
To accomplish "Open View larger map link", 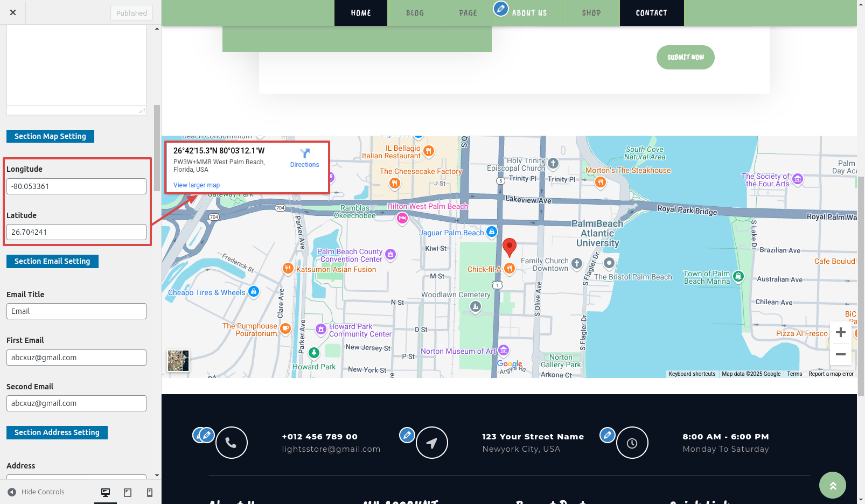I will pos(197,185).
